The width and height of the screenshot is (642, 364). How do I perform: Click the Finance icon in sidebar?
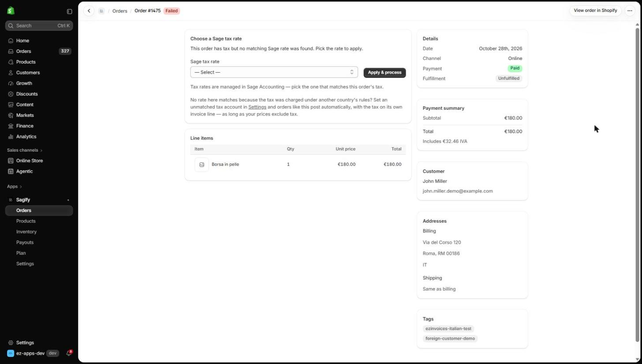pyautogui.click(x=11, y=126)
